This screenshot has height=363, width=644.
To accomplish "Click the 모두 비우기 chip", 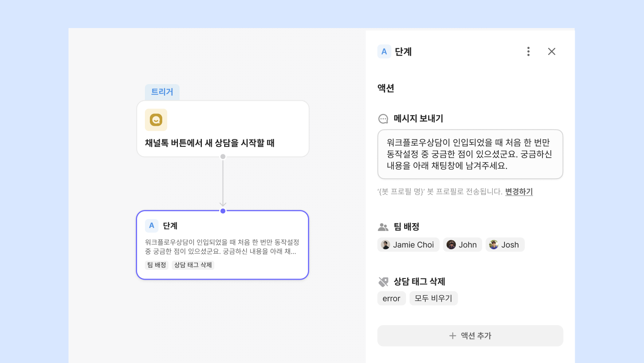I will pyautogui.click(x=433, y=298).
